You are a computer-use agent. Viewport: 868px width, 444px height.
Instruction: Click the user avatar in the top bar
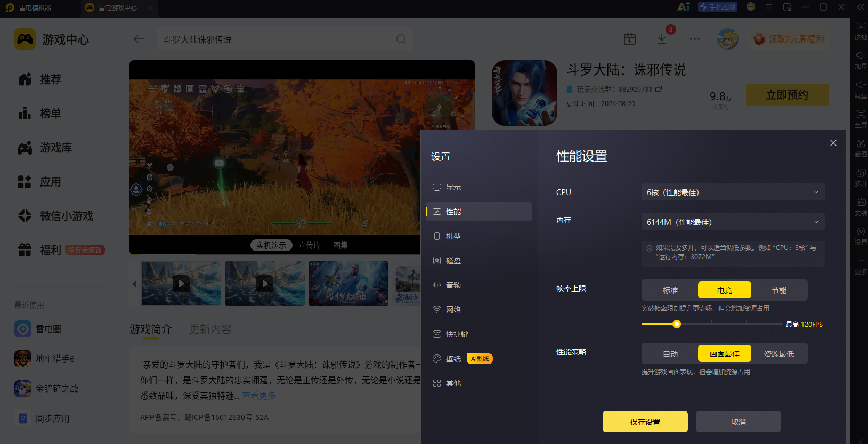pos(728,39)
